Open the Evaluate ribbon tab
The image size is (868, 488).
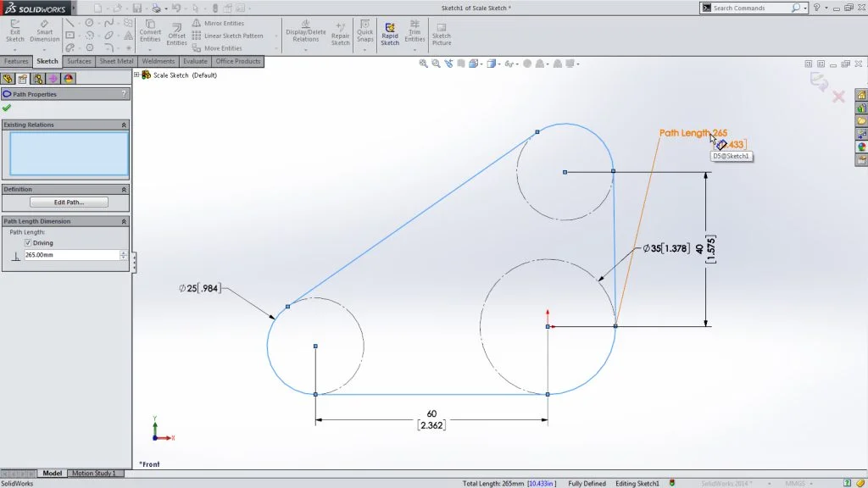(195, 61)
